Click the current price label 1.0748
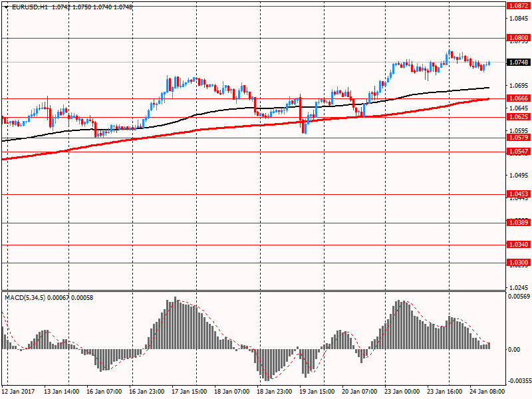Screen dimensions: 532x399 (x=518, y=63)
